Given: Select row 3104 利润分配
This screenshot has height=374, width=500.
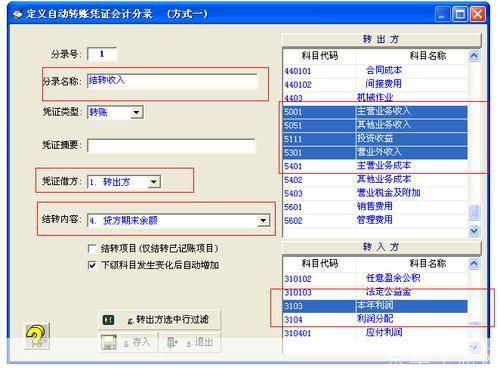Looking at the screenshot, I should (x=375, y=320).
